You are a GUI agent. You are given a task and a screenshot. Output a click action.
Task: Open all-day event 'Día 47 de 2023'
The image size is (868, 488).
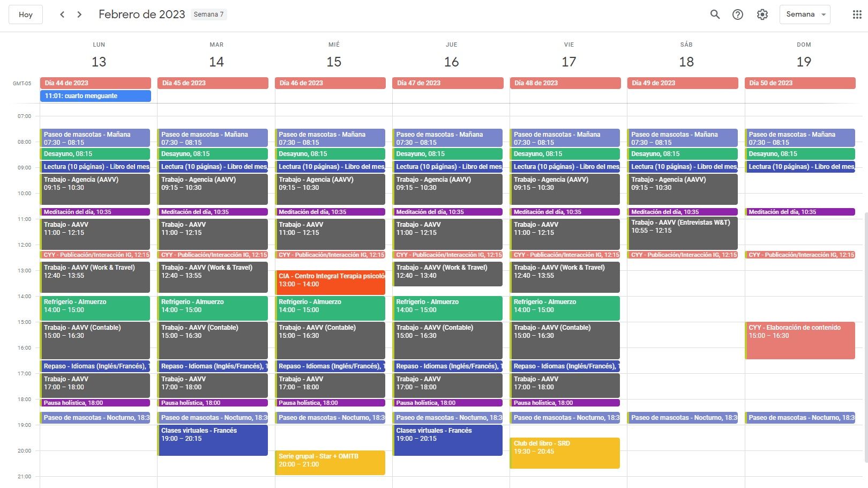coord(448,83)
